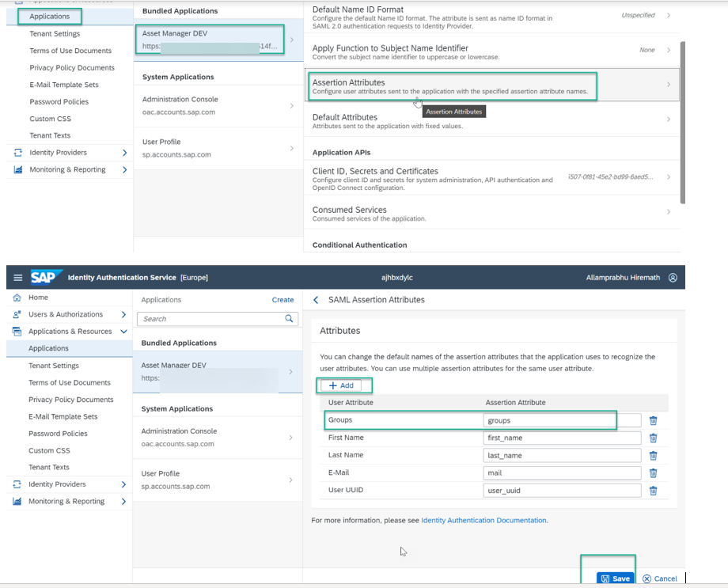Expand Monitoring & Reporting chevron in lower screenshot
Screen dimensions: 728x588
[123, 502]
